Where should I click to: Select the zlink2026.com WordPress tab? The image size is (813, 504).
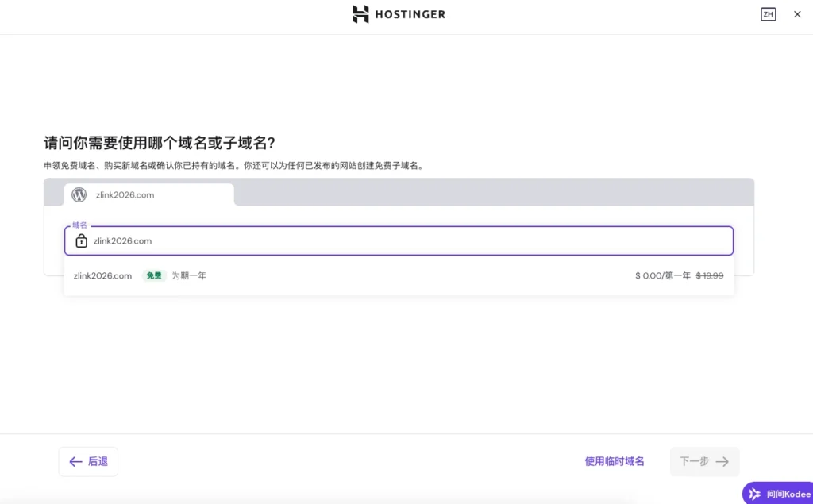[148, 195]
